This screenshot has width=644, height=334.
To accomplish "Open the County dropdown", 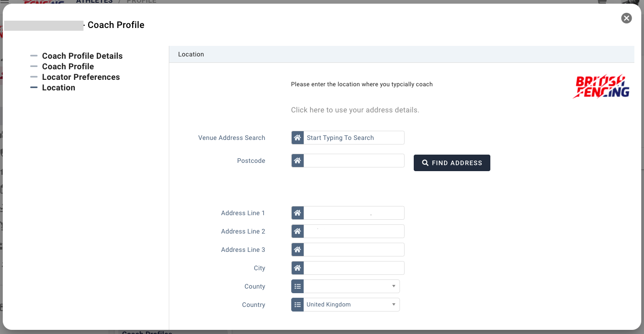I will (351, 286).
